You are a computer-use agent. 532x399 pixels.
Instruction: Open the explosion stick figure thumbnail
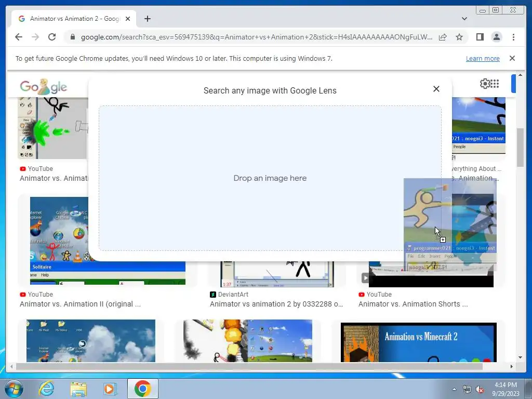tap(248, 341)
